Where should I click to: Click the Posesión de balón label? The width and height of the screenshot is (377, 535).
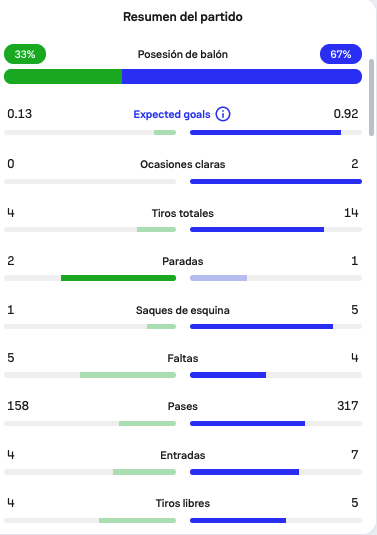coord(183,54)
